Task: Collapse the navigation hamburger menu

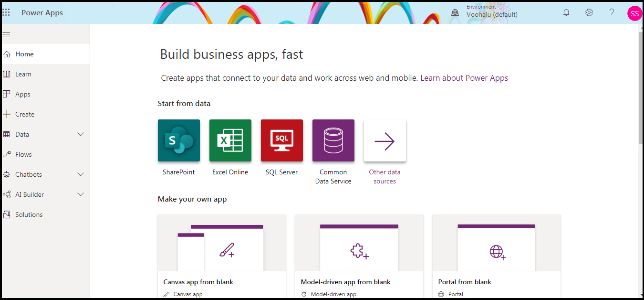Action: 6,34
